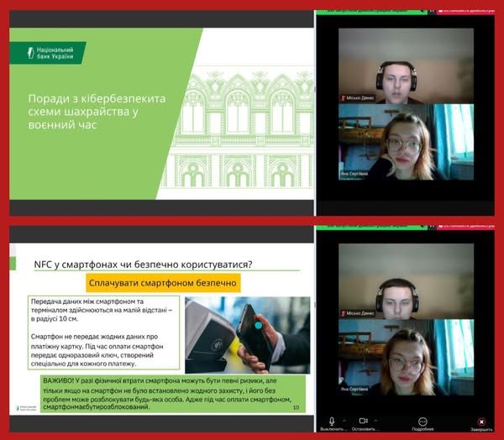Click small bank logo in NFC slide footer

(26, 408)
